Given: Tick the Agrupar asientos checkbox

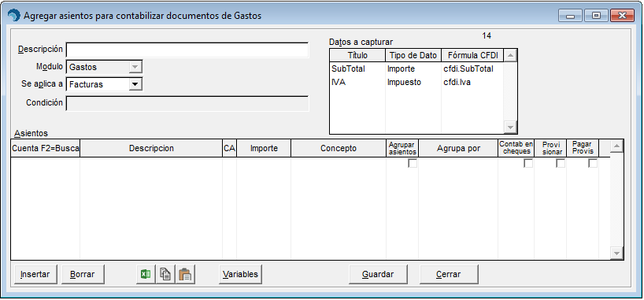Looking at the screenshot, I should click(x=413, y=163).
